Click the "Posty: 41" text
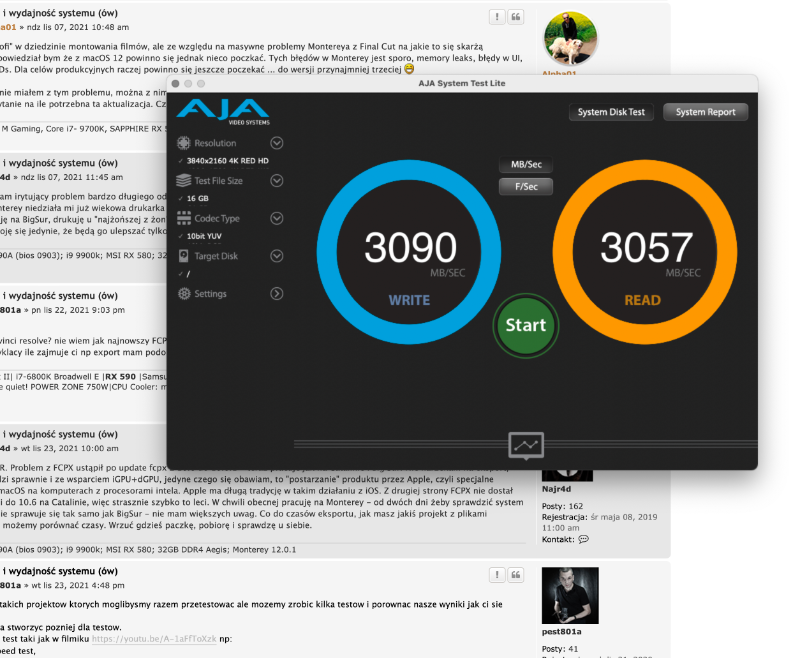Image resolution: width=800 pixels, height=658 pixels. 560,649
